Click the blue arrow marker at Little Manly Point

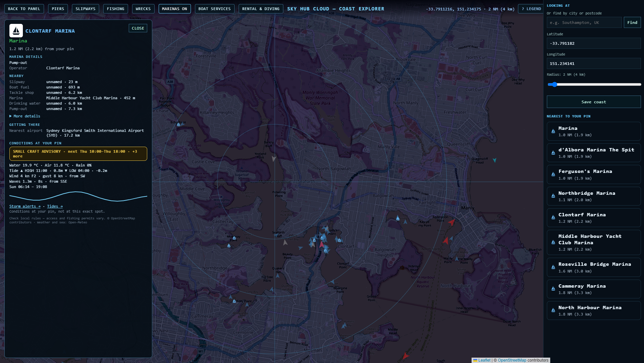(457, 259)
